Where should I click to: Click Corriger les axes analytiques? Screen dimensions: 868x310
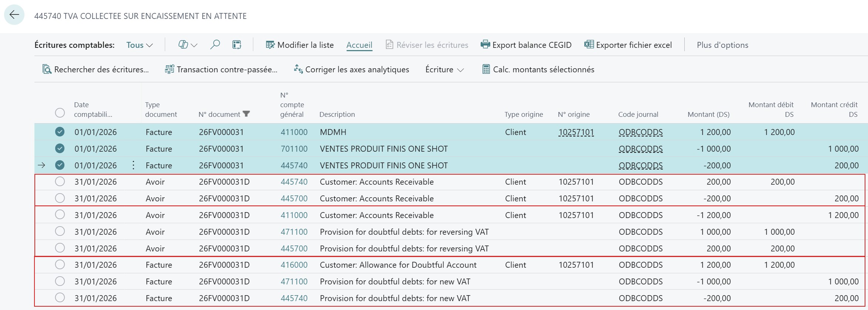tap(351, 69)
